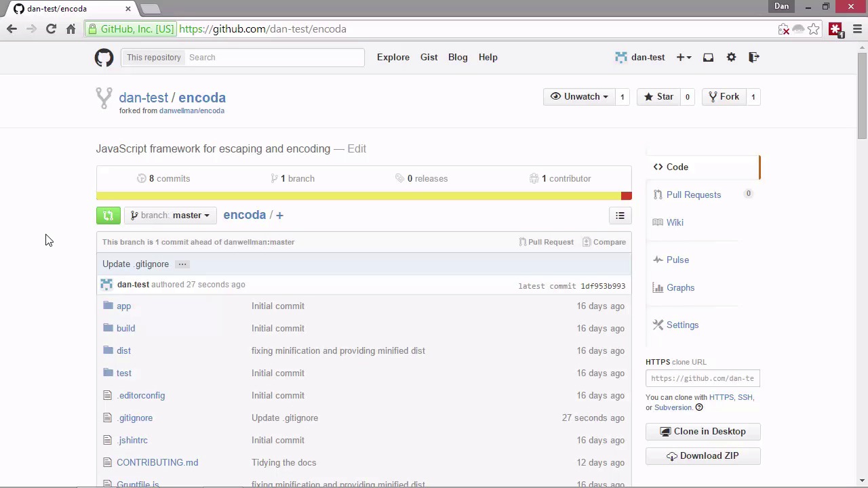
Task: Open Chrome menu hamburger icon
Action: 857,29
